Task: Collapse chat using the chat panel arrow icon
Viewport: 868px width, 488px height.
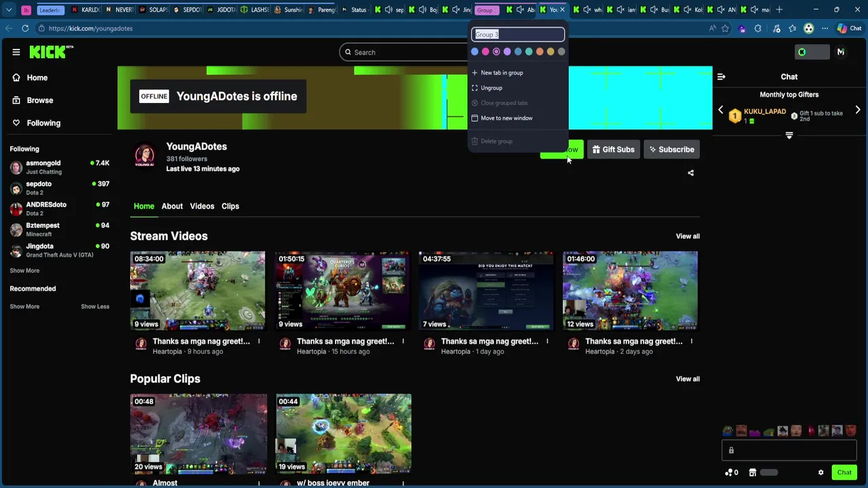Action: tap(722, 77)
